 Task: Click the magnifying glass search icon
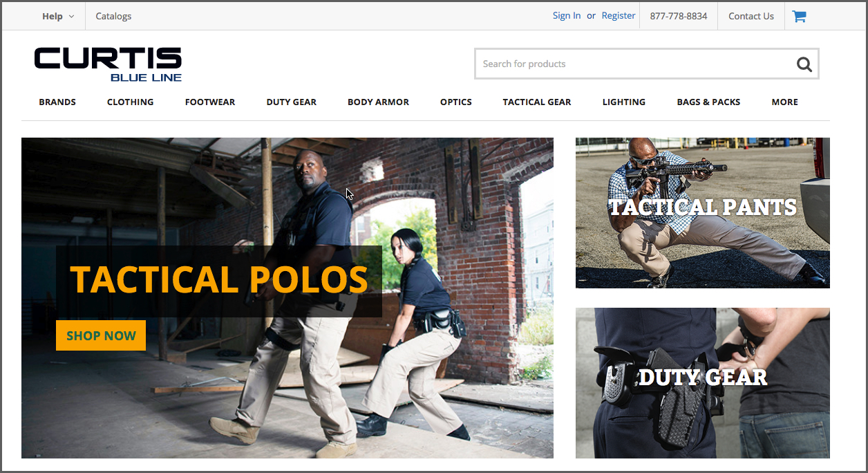click(x=804, y=64)
